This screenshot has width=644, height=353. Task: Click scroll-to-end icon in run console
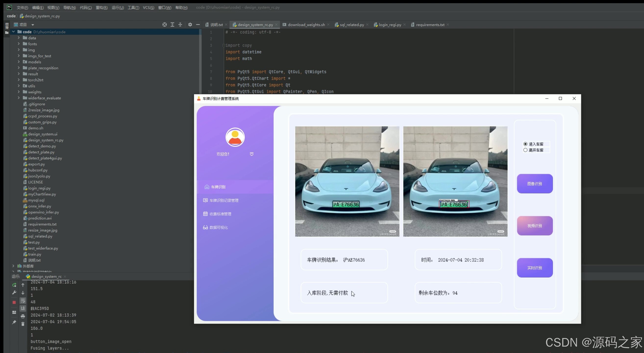23,308
